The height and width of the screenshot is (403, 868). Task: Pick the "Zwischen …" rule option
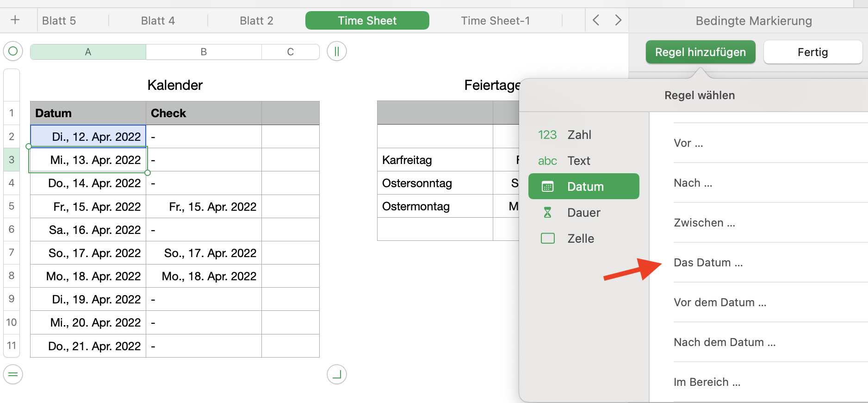704,223
